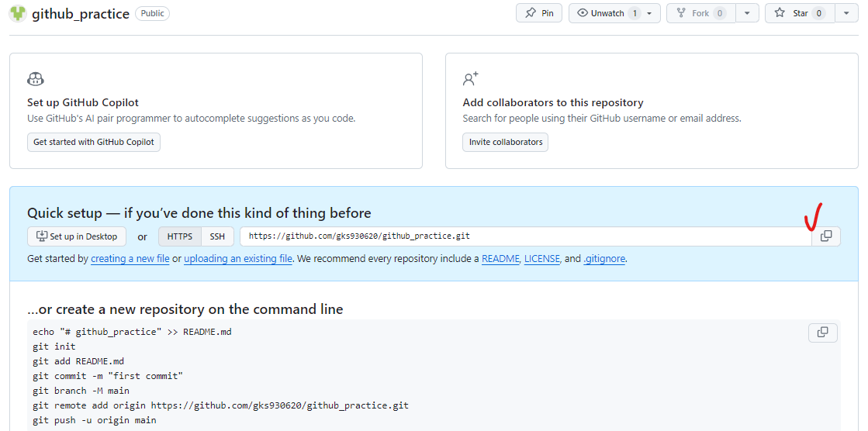
Task: Select the HTTPS protocol toggle
Action: [x=180, y=236]
